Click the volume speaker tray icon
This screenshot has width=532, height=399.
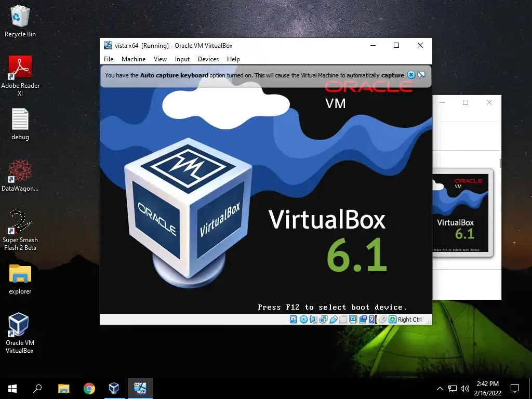[465, 389]
